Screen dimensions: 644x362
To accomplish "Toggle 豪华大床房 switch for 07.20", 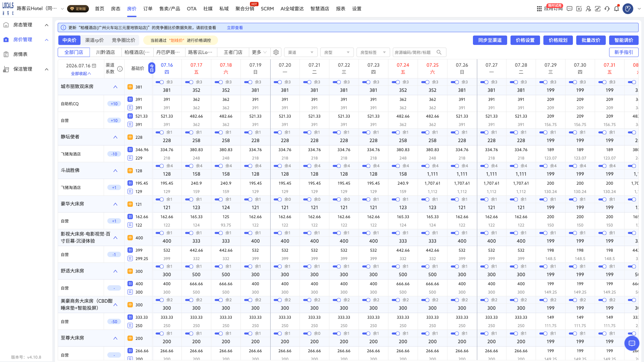I will pos(278,199).
